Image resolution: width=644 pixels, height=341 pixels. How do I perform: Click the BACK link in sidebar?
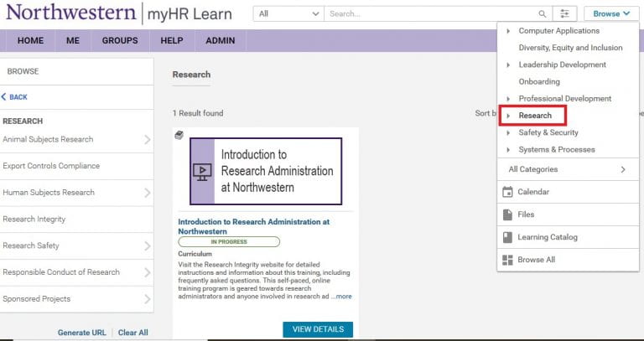pyautogui.click(x=14, y=97)
